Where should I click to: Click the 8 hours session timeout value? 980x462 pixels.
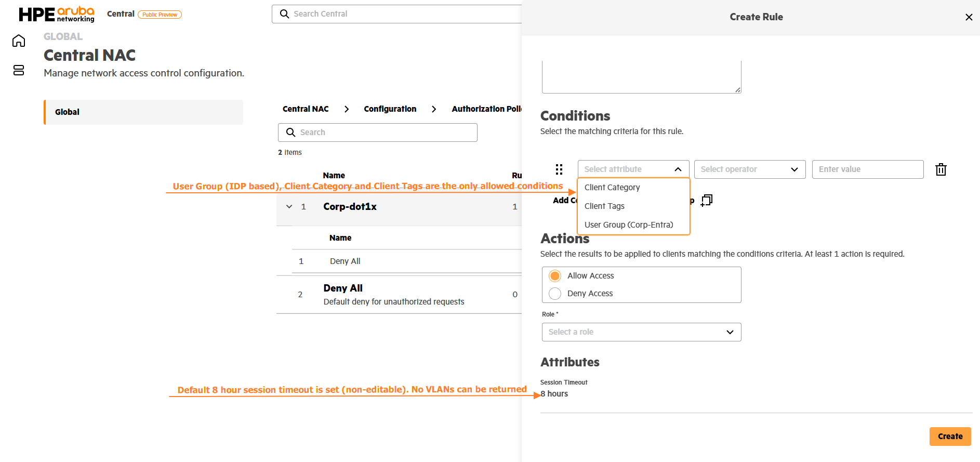pyautogui.click(x=554, y=394)
